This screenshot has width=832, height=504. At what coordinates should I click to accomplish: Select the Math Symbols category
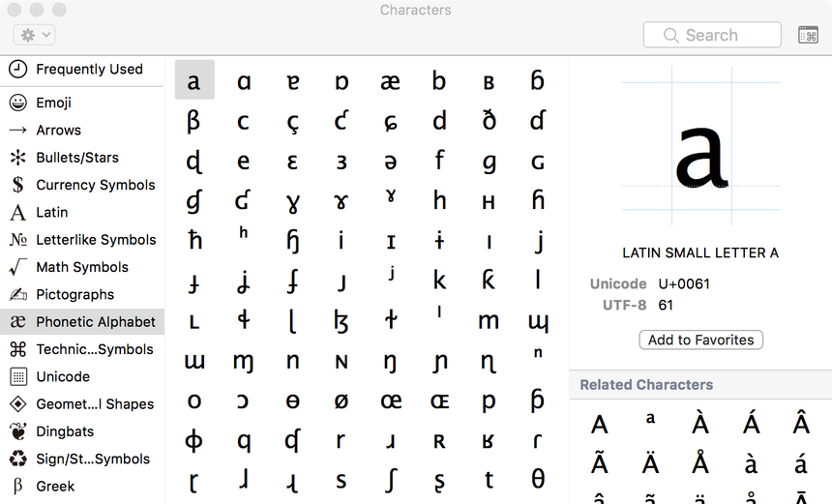[x=81, y=267]
